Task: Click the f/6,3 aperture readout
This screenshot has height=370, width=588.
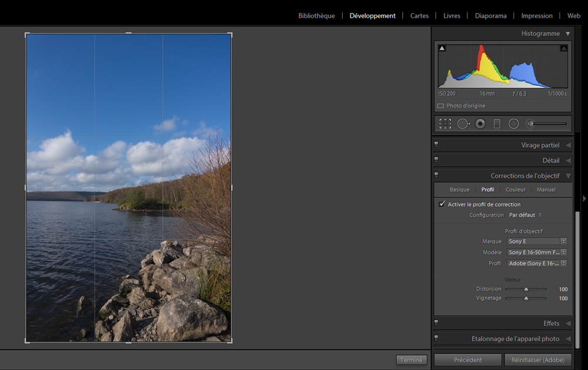Action: (519, 94)
